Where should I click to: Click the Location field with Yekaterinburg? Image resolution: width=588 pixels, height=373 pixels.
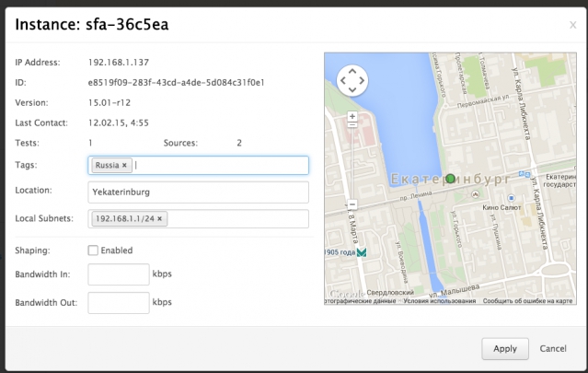tap(199, 192)
